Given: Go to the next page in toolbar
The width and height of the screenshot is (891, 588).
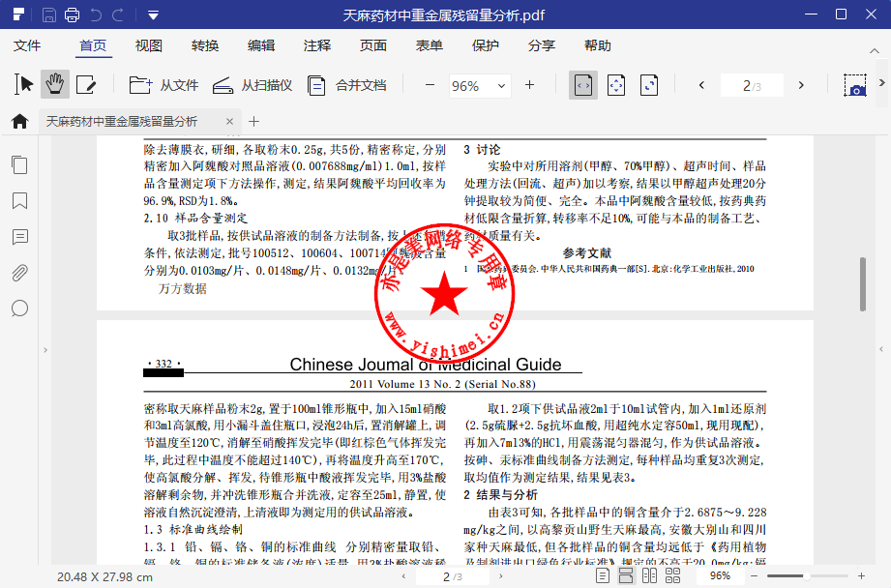Looking at the screenshot, I should (x=801, y=85).
